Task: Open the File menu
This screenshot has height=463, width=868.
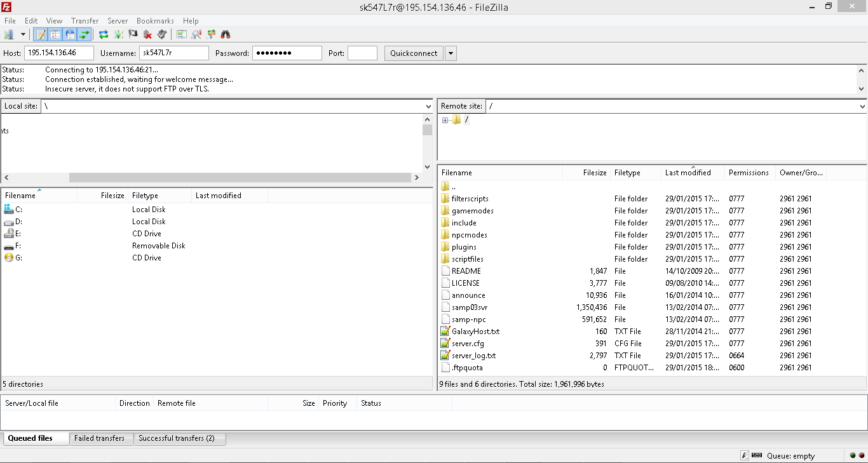Action: [10, 21]
